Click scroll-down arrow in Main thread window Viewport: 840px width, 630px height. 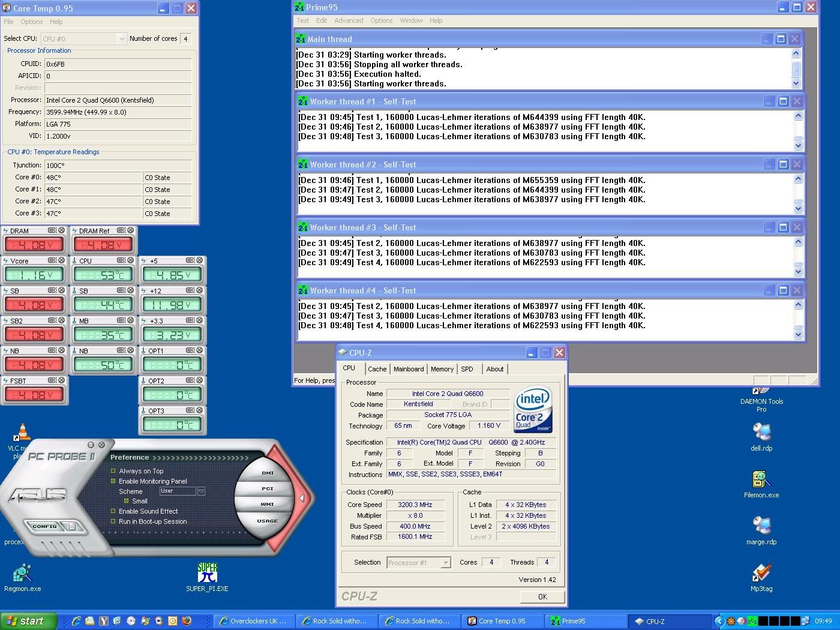coord(796,83)
